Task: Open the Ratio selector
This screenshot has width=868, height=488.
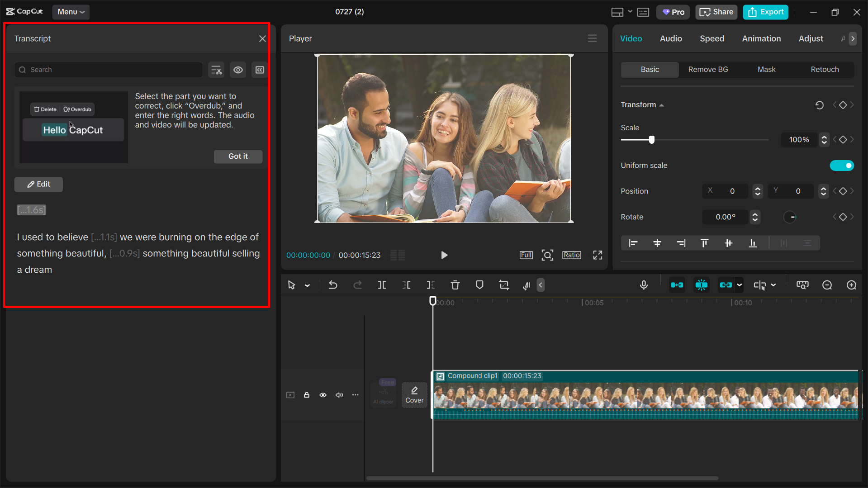Action: point(572,255)
